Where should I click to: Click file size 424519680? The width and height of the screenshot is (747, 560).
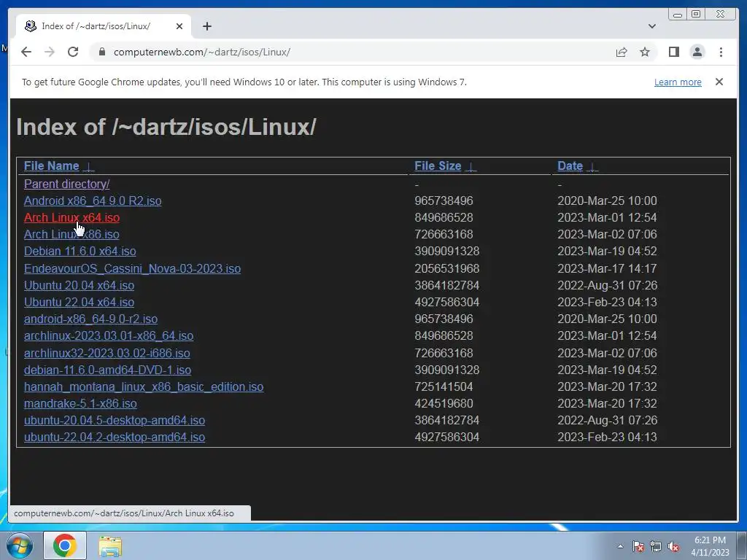pyautogui.click(x=444, y=403)
